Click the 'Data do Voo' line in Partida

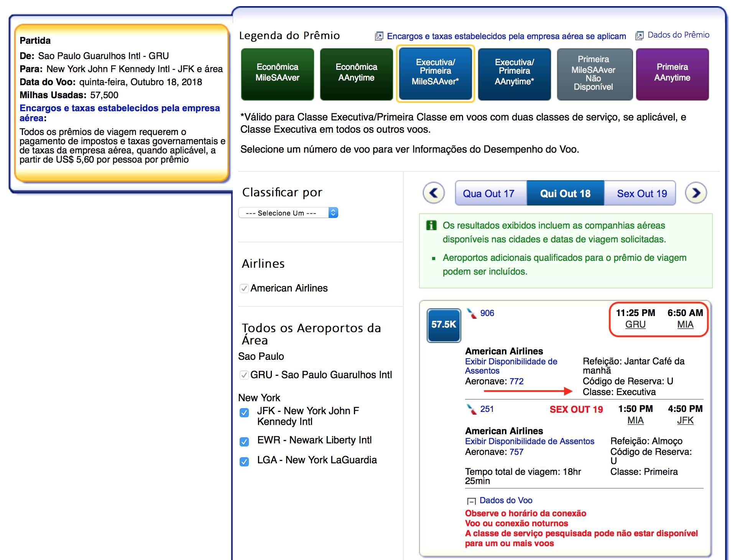111,82
